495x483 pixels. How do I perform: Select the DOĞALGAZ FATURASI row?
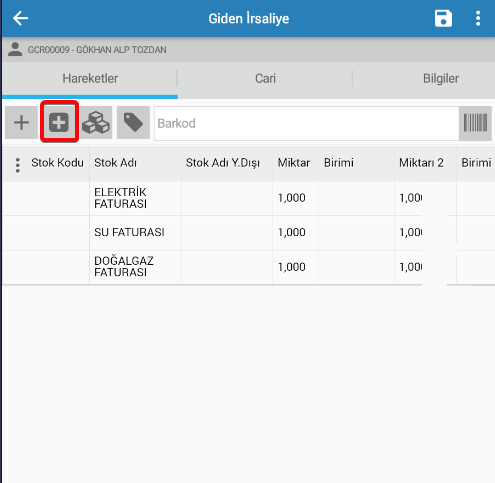249,267
